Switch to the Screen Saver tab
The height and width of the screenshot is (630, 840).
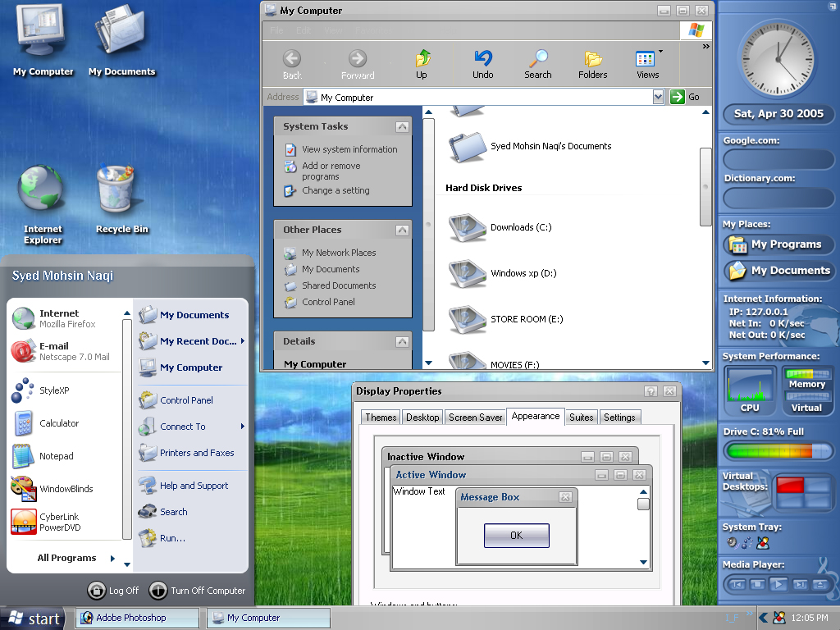click(x=475, y=418)
